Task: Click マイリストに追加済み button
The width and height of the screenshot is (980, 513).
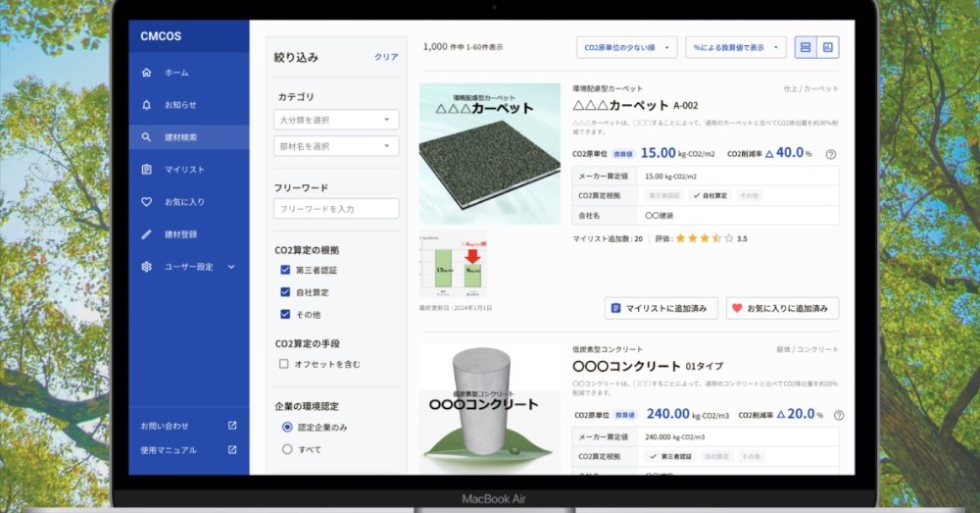Action: tap(661, 308)
